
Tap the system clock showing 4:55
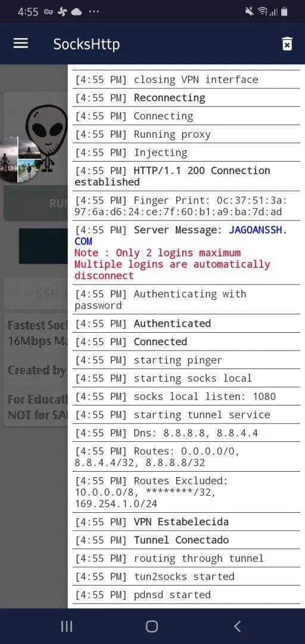tap(27, 12)
